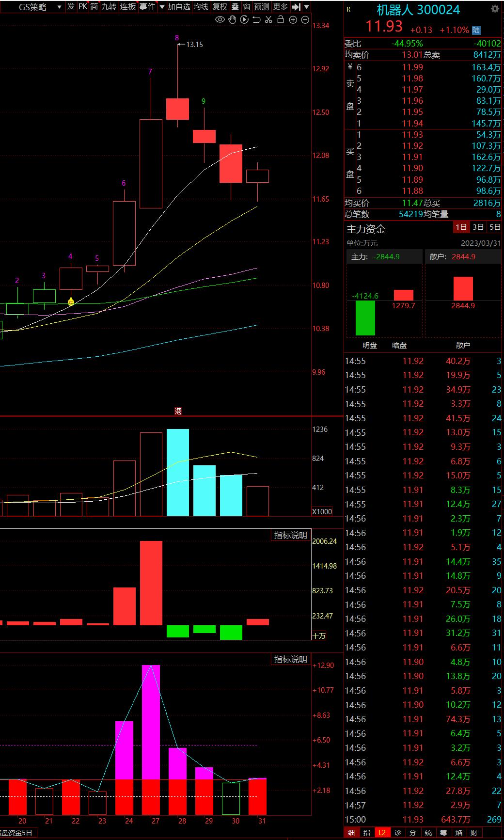This screenshot has height=840, width=504.
Task: Click the 14:56 trade row with 74.3万
Action: point(423,719)
